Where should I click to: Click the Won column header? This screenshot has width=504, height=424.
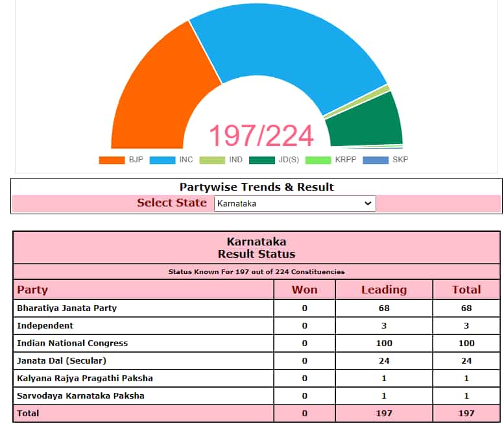[304, 290]
